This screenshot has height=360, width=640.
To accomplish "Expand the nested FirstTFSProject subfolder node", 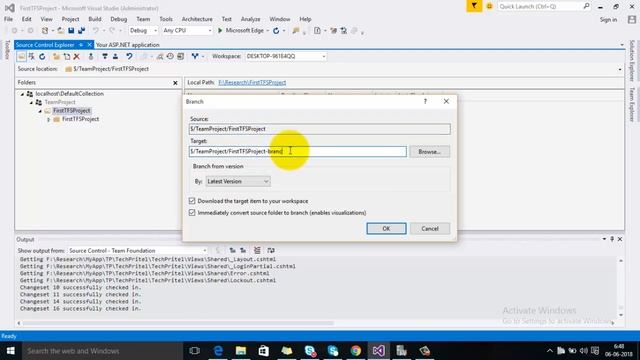I will pos(49,120).
